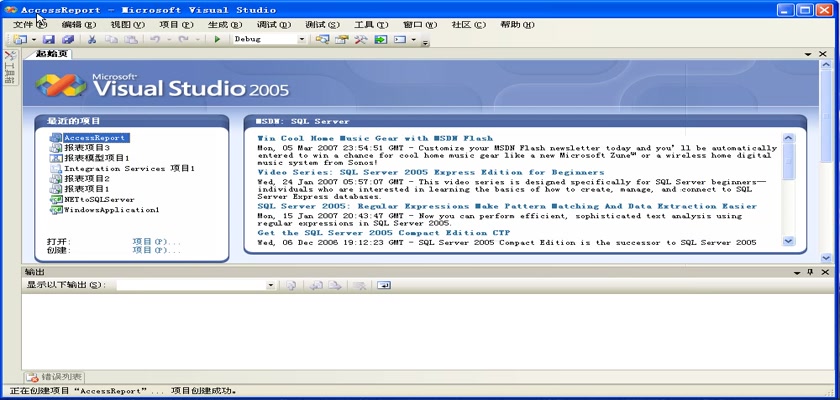Screen dimensions: 840x400
Task: Click the Paste clipboard icon
Action: 131,40
